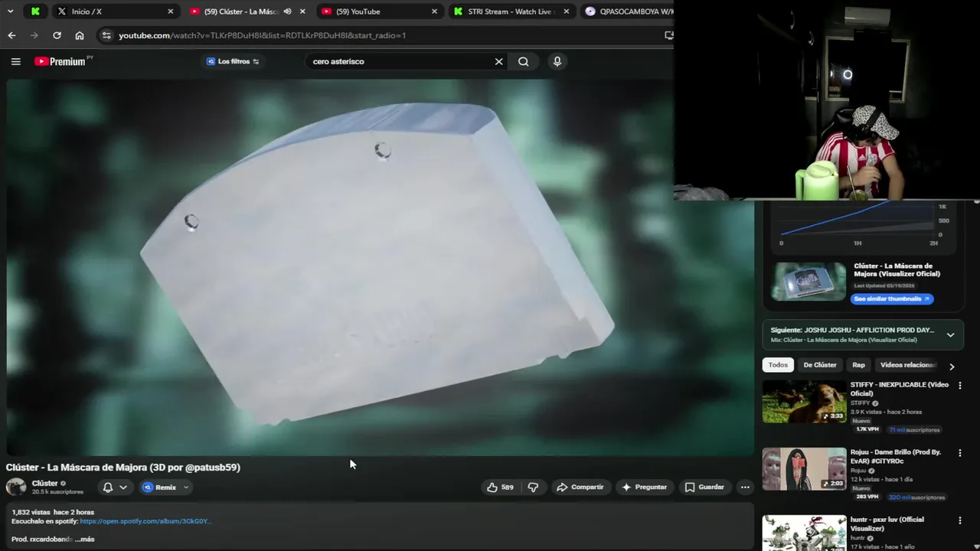Switch to STRI Stream Kick tab
This screenshot has height=551, width=980.
pyautogui.click(x=511, y=11)
